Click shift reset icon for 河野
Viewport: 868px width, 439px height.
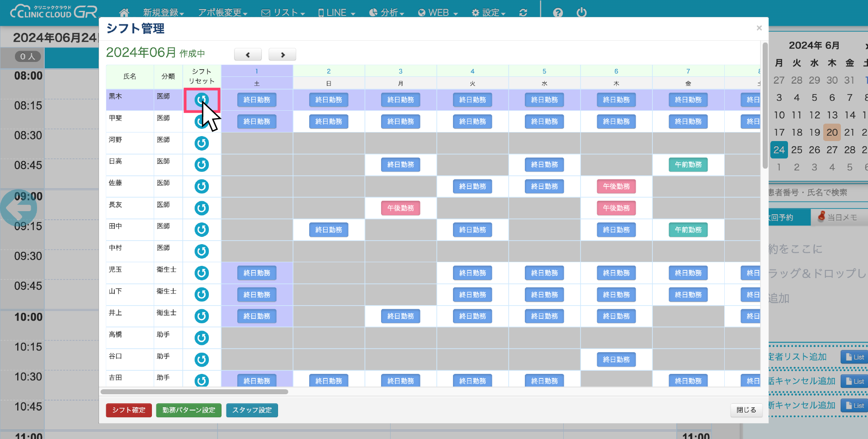(x=202, y=143)
